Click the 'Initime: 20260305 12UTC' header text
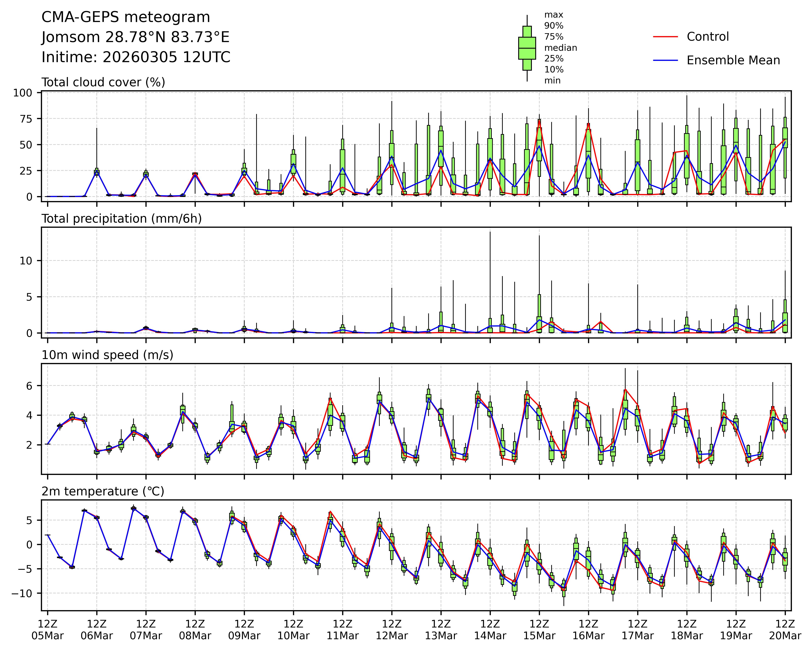812x652 pixels. (136, 57)
